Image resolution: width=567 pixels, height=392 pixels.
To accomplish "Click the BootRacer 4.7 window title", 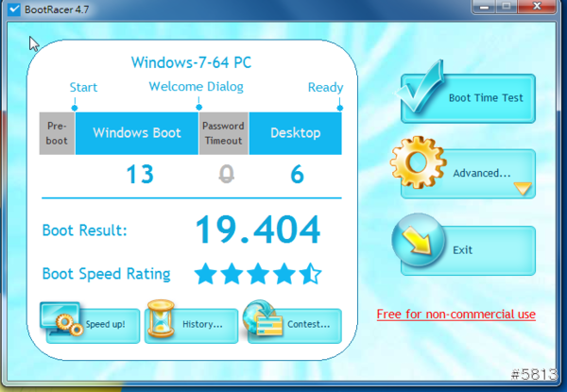I will click(57, 9).
